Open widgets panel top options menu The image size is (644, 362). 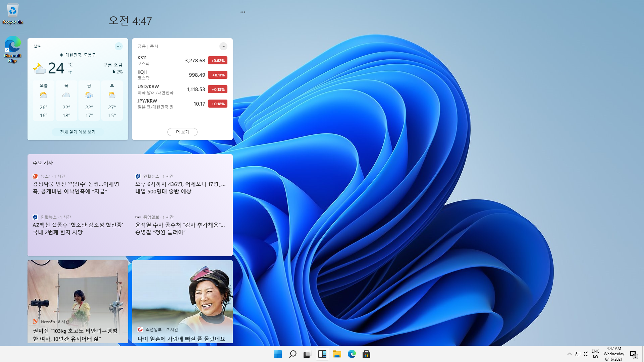pyautogui.click(x=243, y=12)
